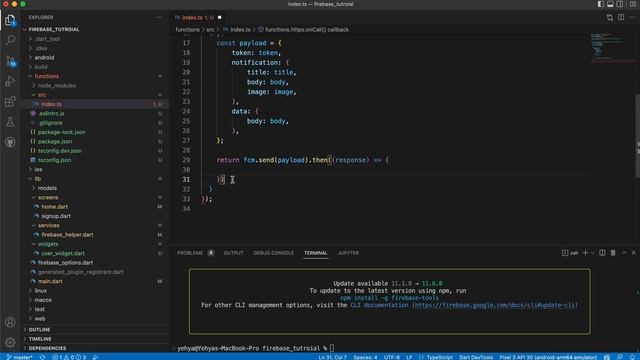This screenshot has height=360, width=640.
Task: Split the terminal panel
Action: coord(602,253)
